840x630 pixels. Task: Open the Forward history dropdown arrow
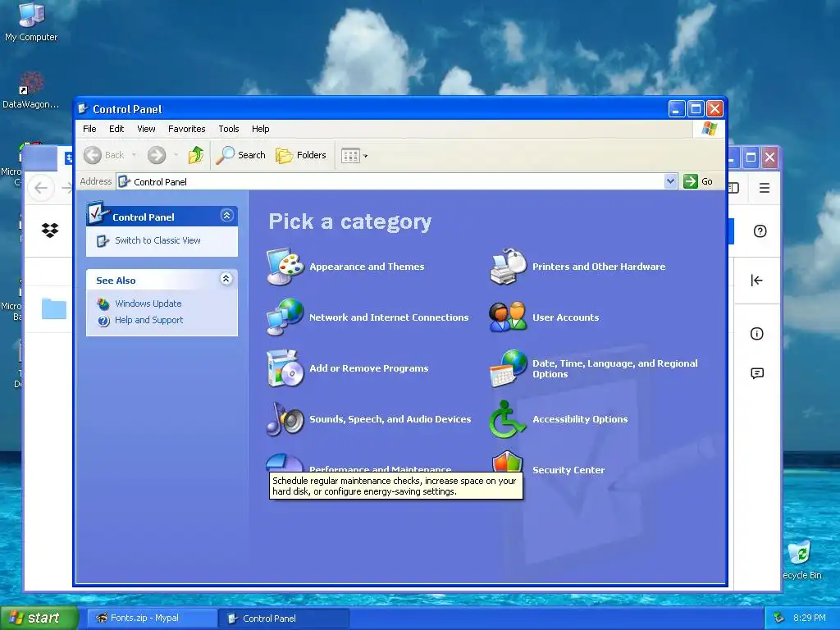coord(176,155)
